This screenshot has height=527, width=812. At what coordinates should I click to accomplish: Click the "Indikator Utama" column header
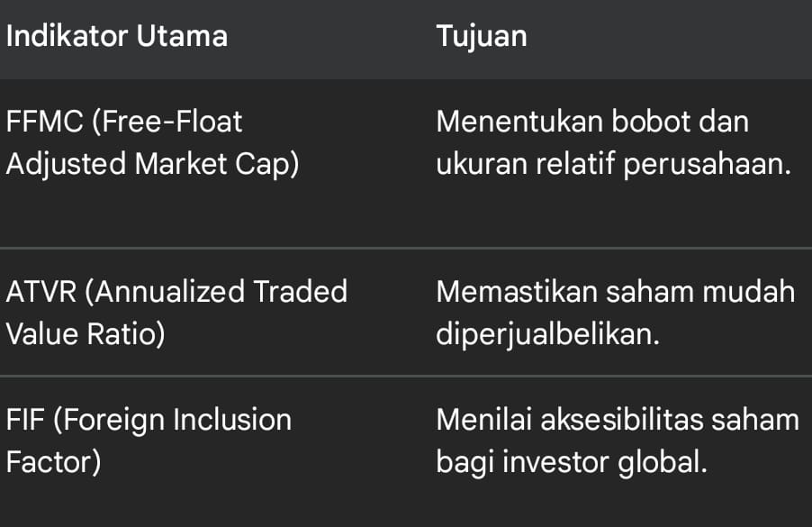tap(117, 37)
